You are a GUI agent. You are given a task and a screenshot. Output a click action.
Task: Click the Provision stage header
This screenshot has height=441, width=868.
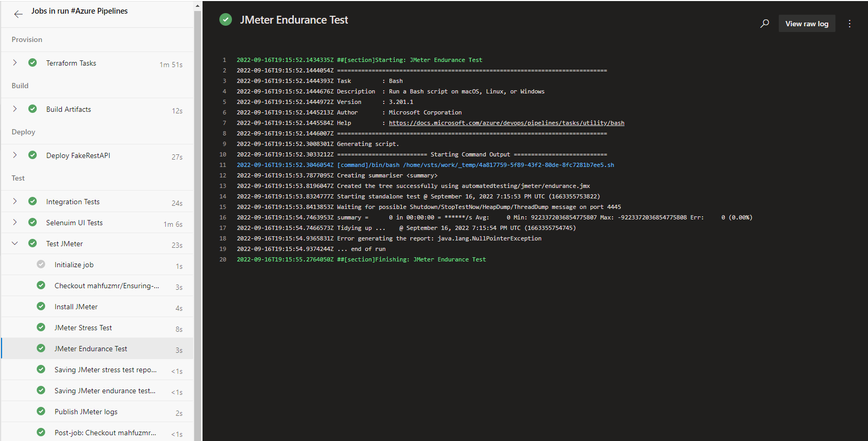coord(27,39)
